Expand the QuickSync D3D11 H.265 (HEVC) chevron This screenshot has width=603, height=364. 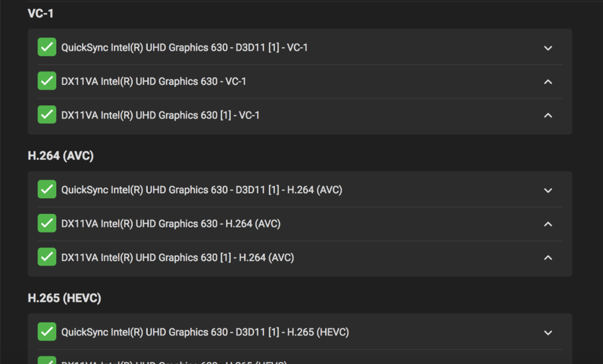pyautogui.click(x=548, y=332)
